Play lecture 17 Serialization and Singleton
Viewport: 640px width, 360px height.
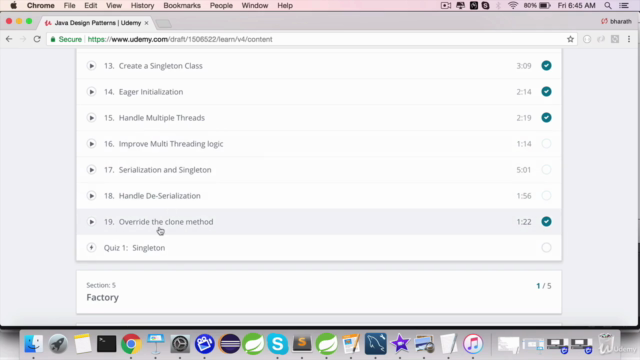(x=91, y=170)
